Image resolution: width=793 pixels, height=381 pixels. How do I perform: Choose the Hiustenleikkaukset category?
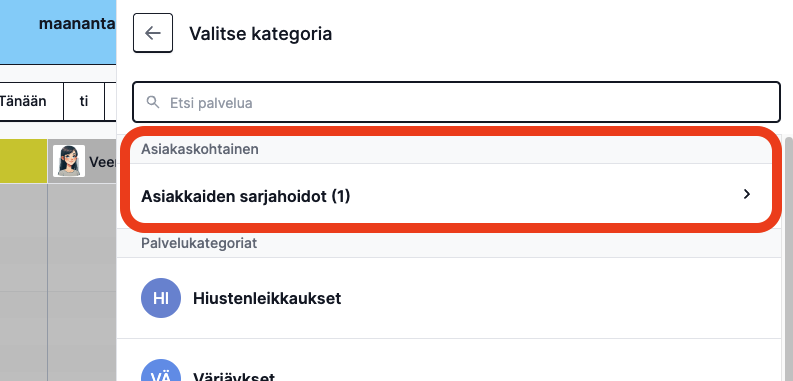[x=449, y=298]
